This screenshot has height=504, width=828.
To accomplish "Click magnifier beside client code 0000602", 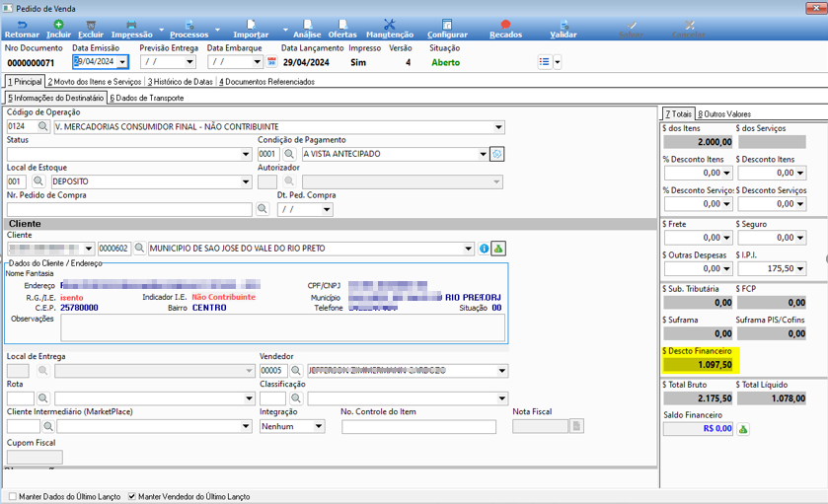I will coord(139,248).
